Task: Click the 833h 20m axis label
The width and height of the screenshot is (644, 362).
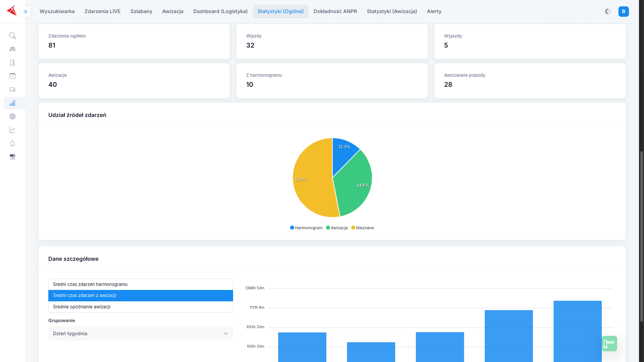Action: point(256,327)
